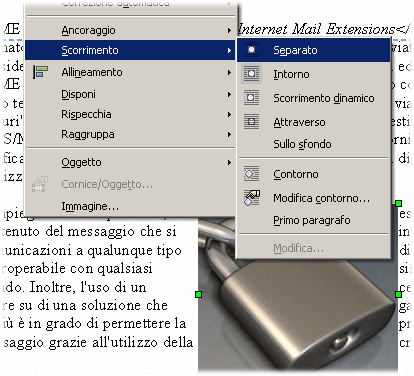Click the Contorno icon

coord(252,174)
